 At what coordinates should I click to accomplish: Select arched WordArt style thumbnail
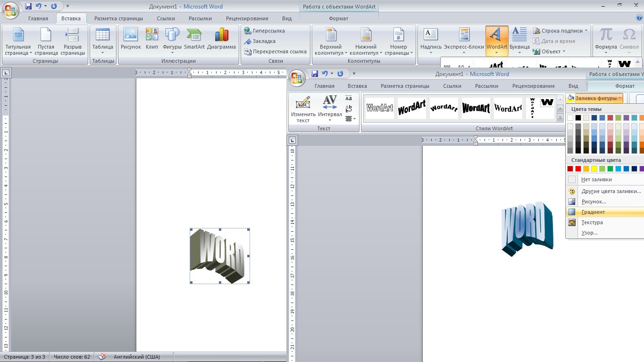(444, 108)
